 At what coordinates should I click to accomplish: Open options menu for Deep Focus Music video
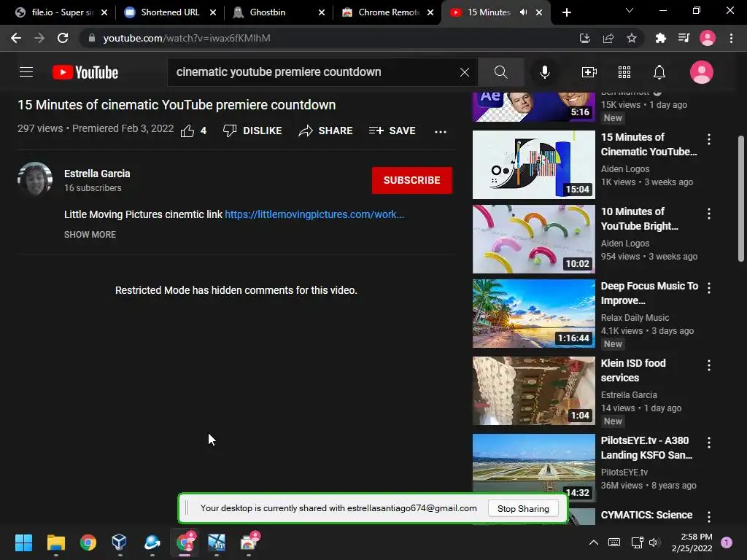pos(709,287)
